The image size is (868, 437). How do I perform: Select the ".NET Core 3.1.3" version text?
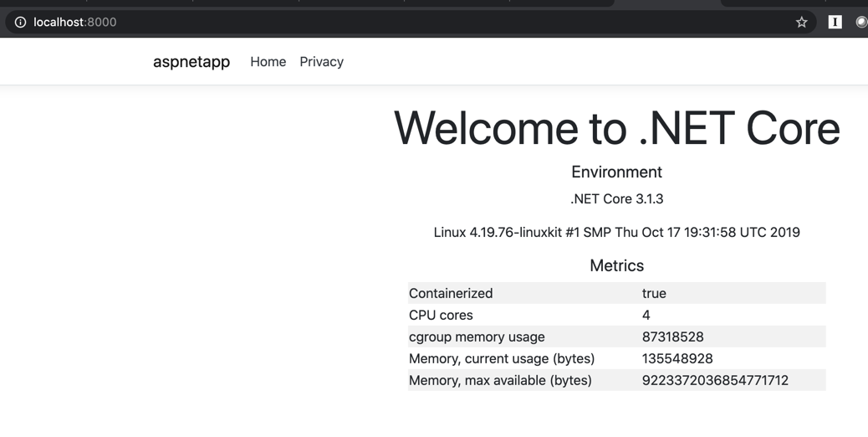(616, 199)
